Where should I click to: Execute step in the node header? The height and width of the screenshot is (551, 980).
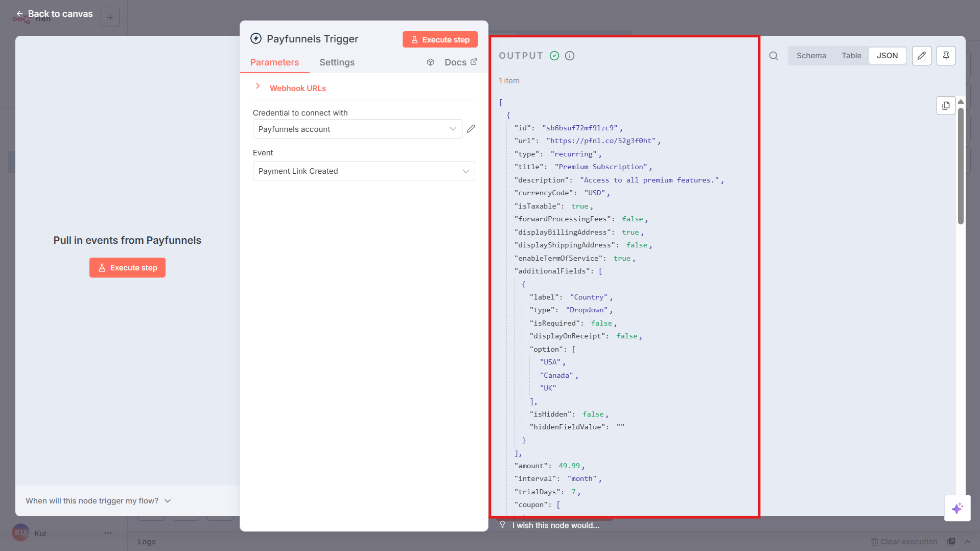pyautogui.click(x=440, y=39)
